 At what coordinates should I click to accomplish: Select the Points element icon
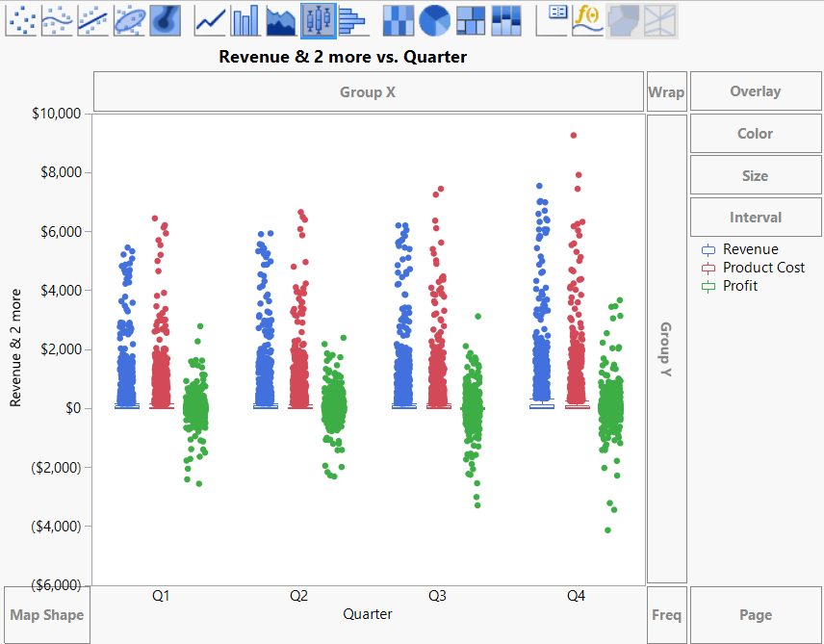(21, 20)
